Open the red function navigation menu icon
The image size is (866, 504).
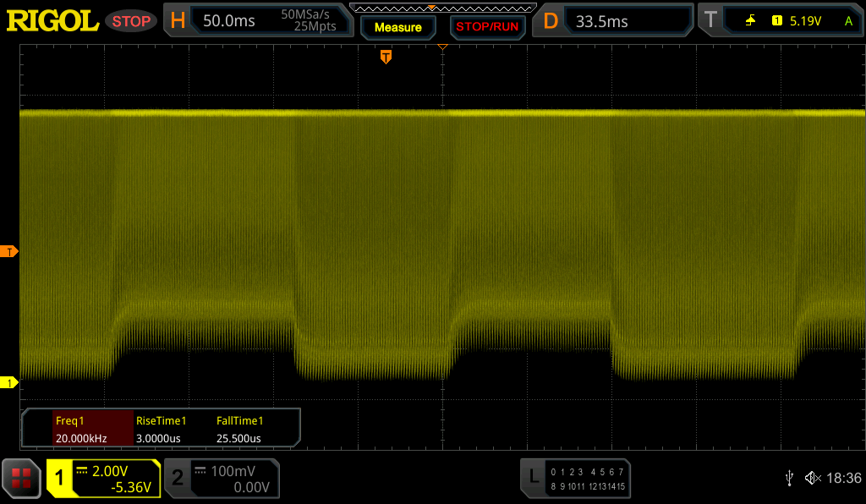pos(21,479)
